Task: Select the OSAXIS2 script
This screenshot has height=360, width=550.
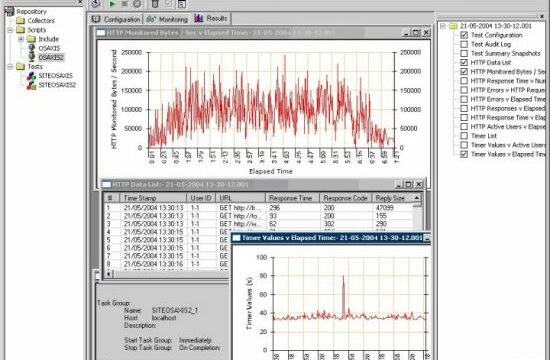Action: (51, 57)
